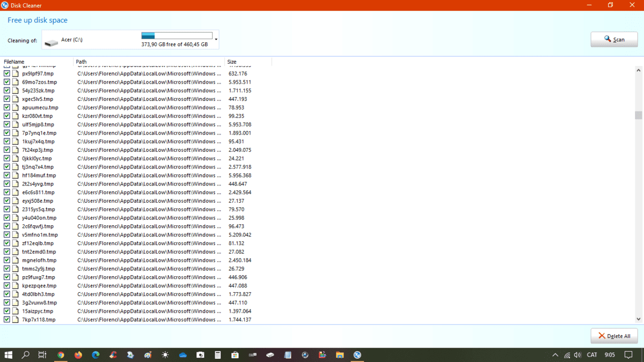Click the file icon for 7kp7x118.tmp
Screen dimensions: 644x362
click(x=16, y=320)
